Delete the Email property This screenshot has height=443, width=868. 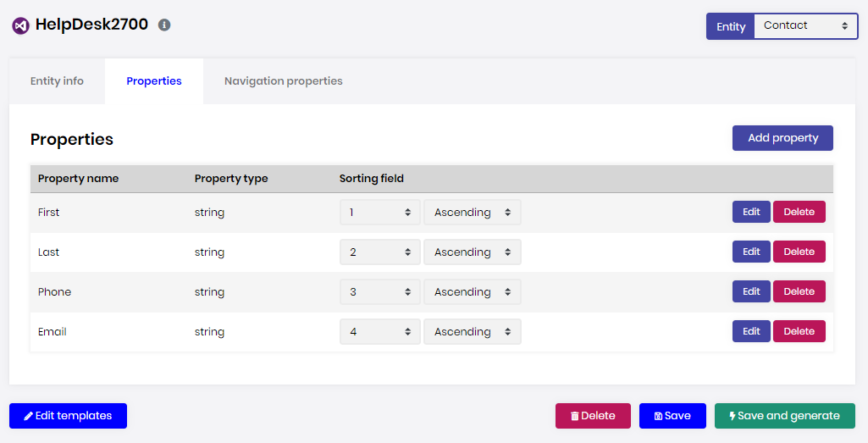[x=799, y=332]
